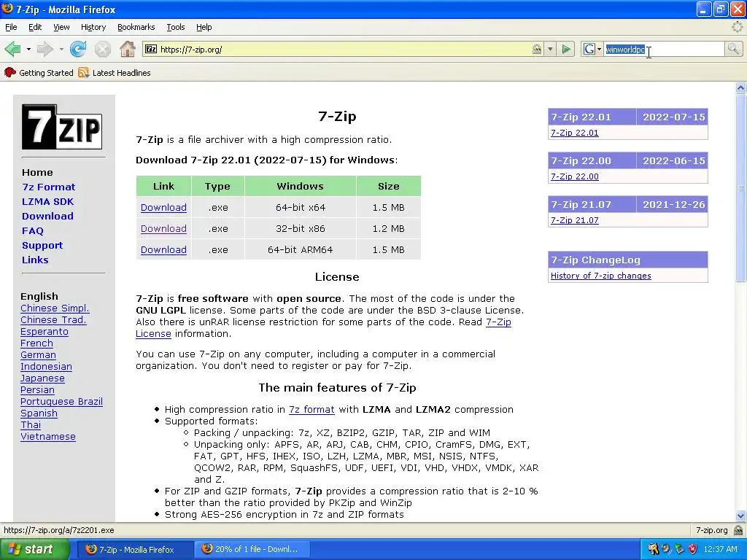Expand the address bar URL dropdown
This screenshot has width=747, height=560.
[550, 49]
